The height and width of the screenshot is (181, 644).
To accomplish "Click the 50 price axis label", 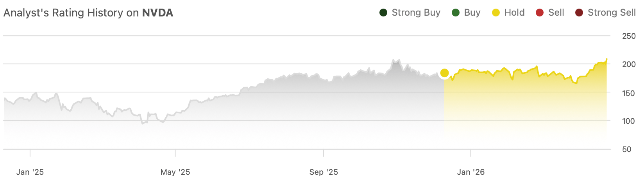I will [x=626, y=149].
